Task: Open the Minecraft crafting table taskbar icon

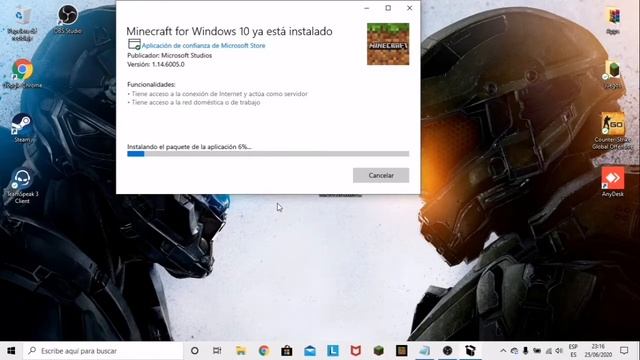Action: coord(402,351)
